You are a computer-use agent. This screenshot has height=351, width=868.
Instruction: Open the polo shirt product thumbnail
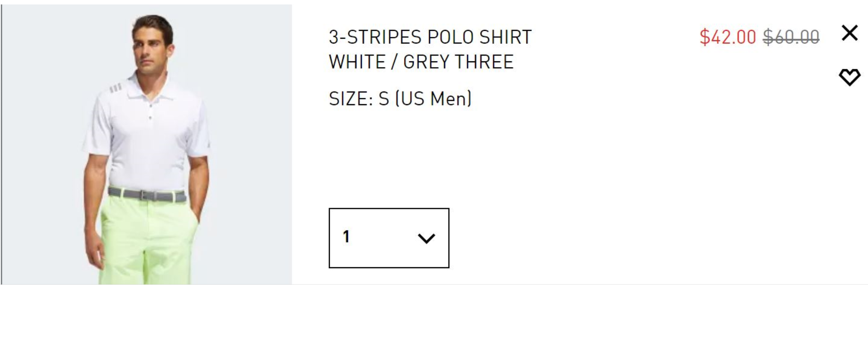tap(147, 144)
